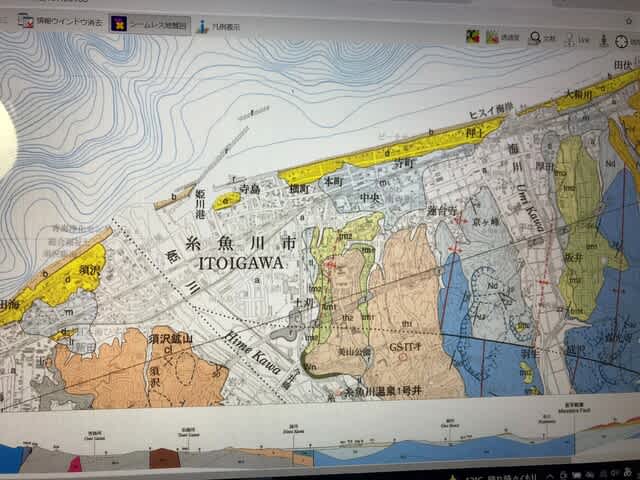Click the magnifier search icon
This screenshot has width=640, height=480.
535,38
